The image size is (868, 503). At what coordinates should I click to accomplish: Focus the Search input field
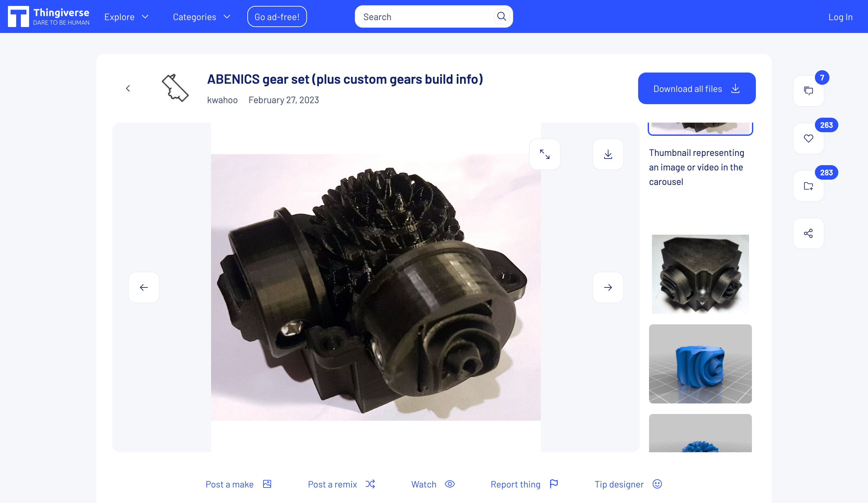click(427, 16)
